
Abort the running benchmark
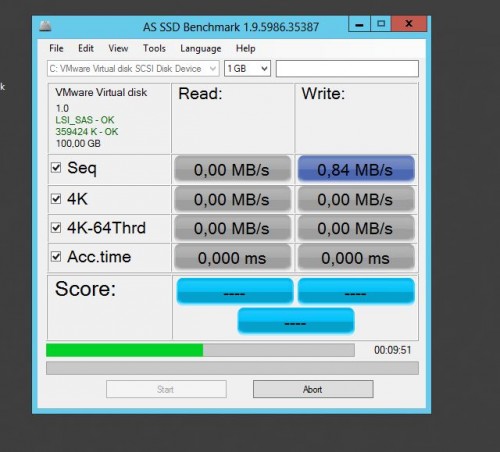click(313, 389)
